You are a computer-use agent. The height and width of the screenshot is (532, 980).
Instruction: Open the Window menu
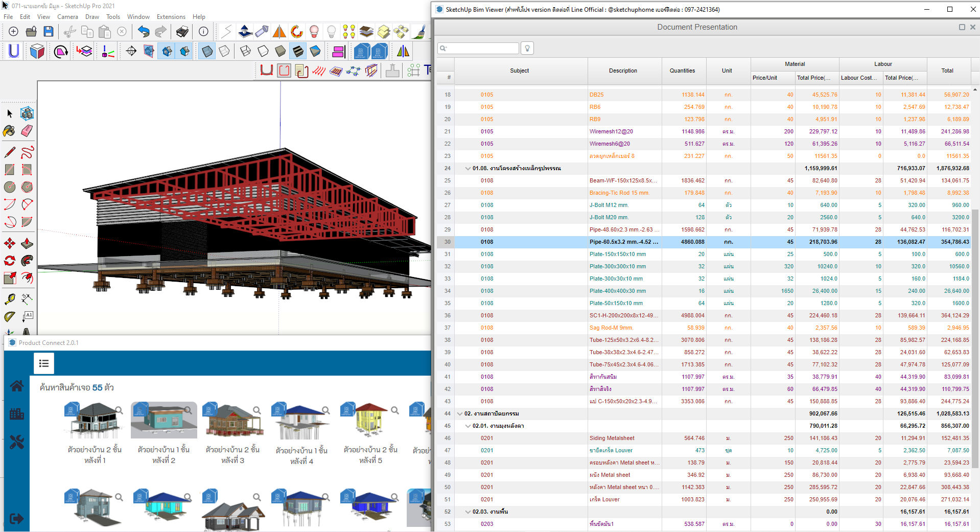(138, 17)
